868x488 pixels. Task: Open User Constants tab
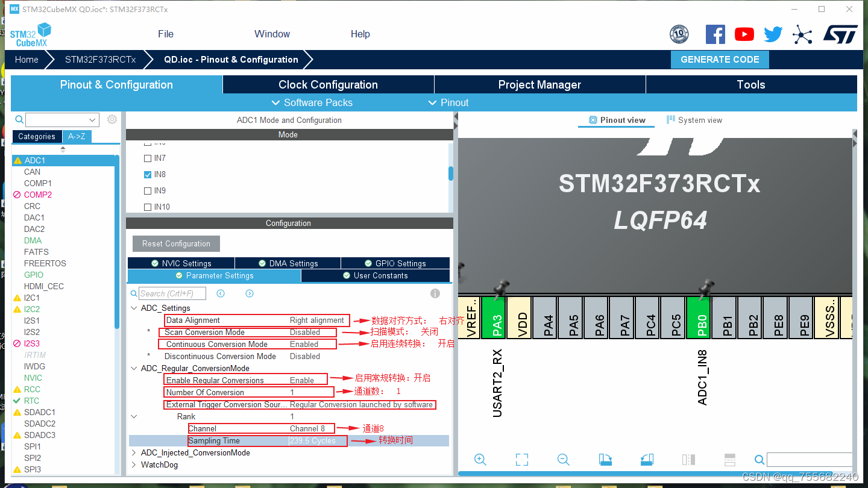pyautogui.click(x=376, y=275)
